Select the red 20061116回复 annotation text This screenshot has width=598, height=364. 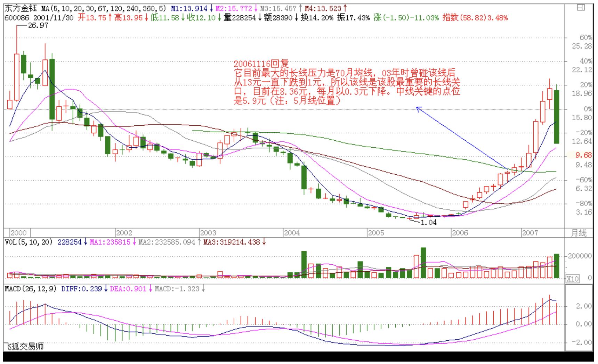[x=261, y=64]
